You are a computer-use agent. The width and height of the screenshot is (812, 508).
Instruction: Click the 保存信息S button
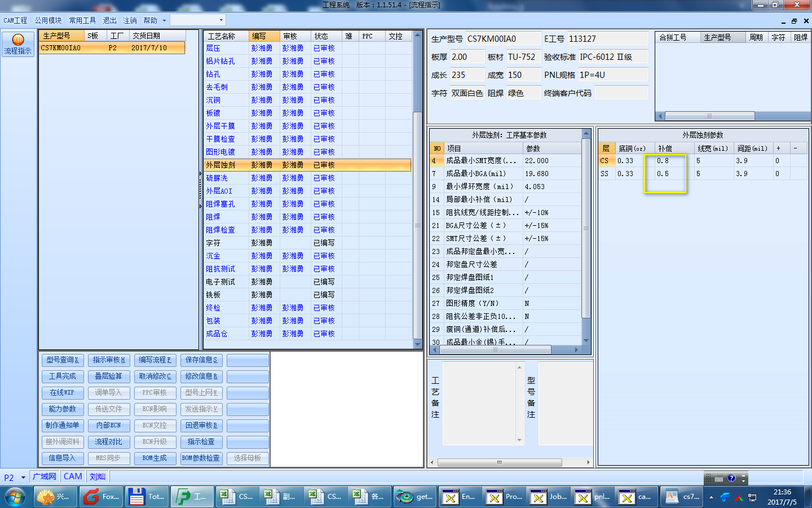point(201,360)
